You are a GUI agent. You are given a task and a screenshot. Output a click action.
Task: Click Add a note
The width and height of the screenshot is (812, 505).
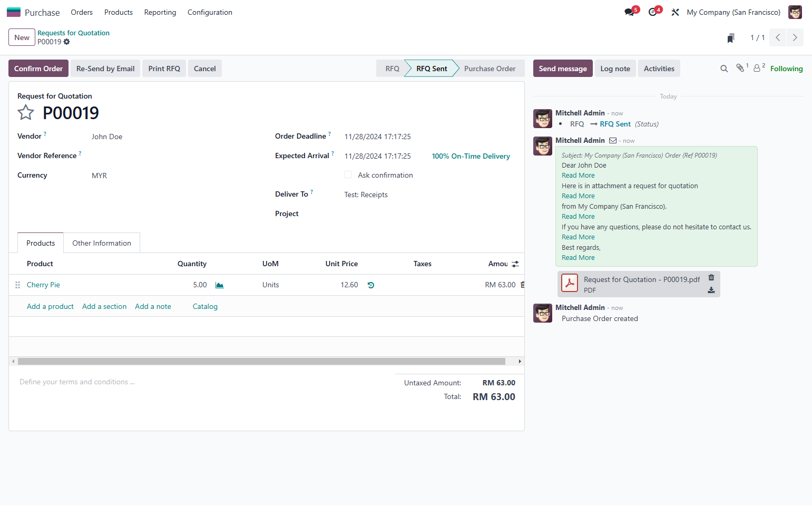pos(153,306)
